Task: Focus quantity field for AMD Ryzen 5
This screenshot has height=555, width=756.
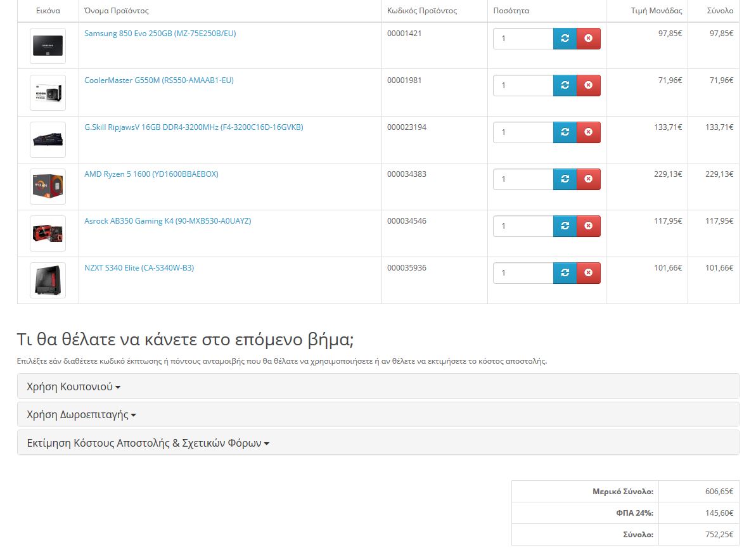Action: tap(523, 179)
